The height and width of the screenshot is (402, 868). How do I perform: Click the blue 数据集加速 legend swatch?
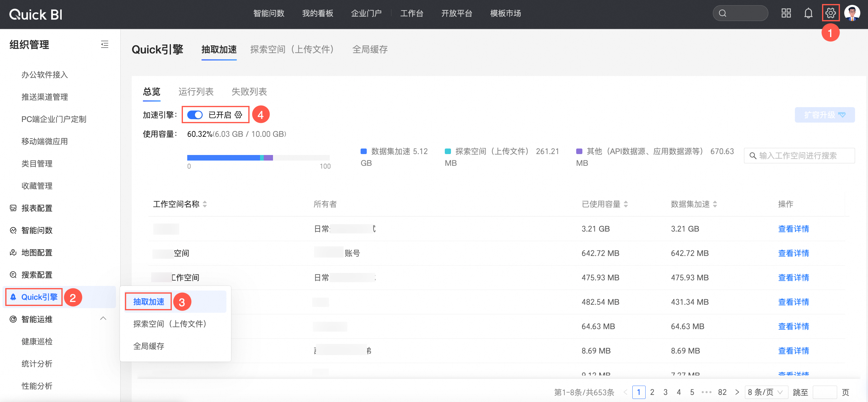[x=364, y=151]
